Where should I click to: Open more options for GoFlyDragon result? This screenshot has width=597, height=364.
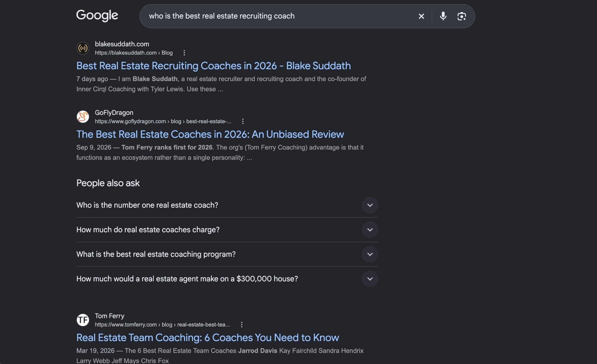243,121
